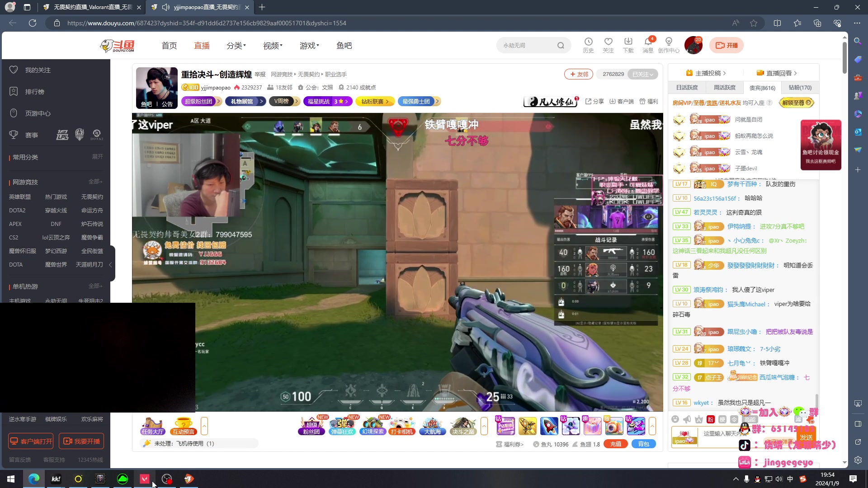Open the 互动预言 trophy icon
The image size is (868, 488).
[183, 426]
